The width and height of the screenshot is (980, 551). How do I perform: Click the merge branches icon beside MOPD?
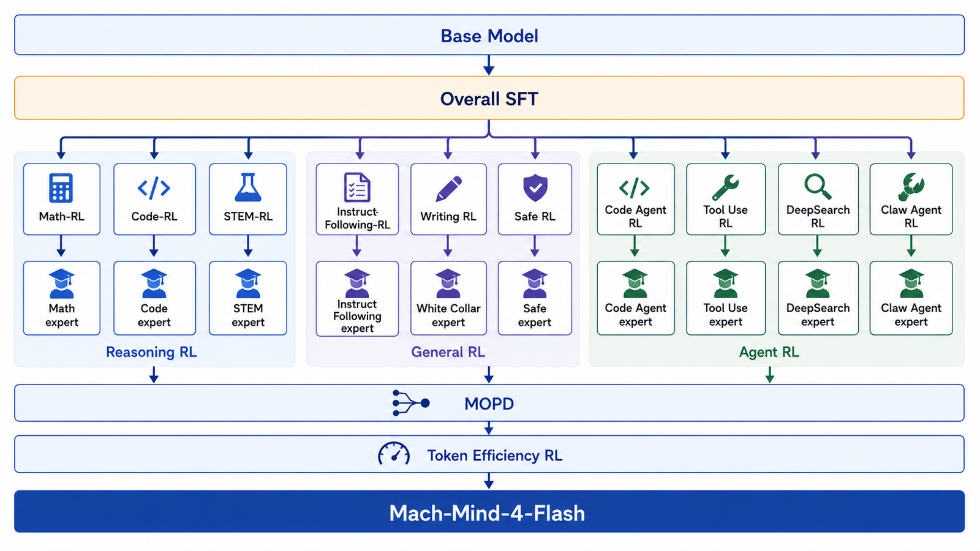[x=411, y=403]
